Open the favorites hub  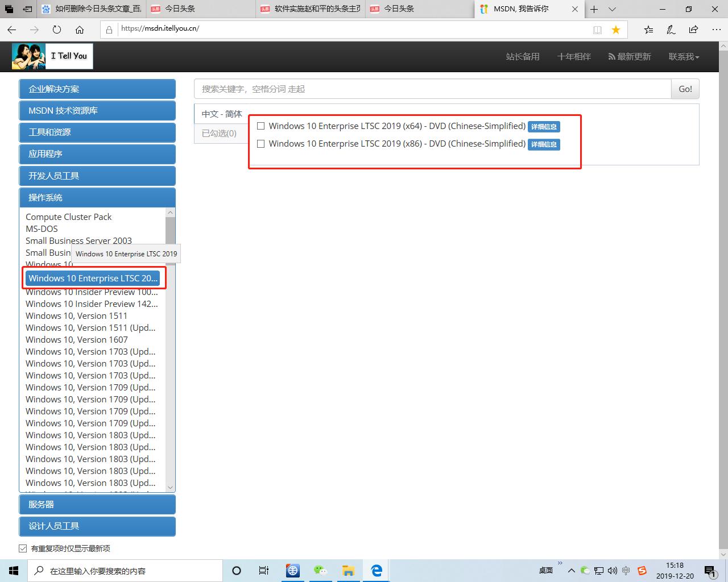click(x=648, y=30)
